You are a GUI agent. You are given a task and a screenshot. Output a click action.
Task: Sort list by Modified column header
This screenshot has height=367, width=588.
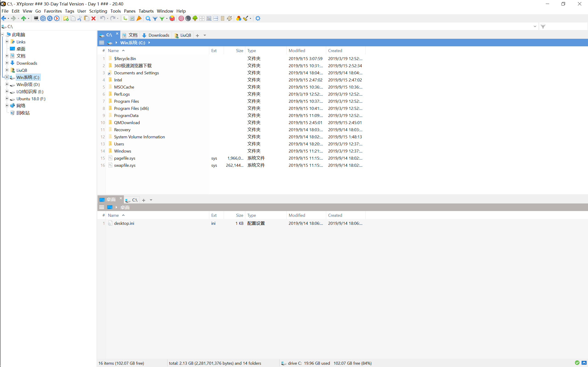[x=297, y=50]
